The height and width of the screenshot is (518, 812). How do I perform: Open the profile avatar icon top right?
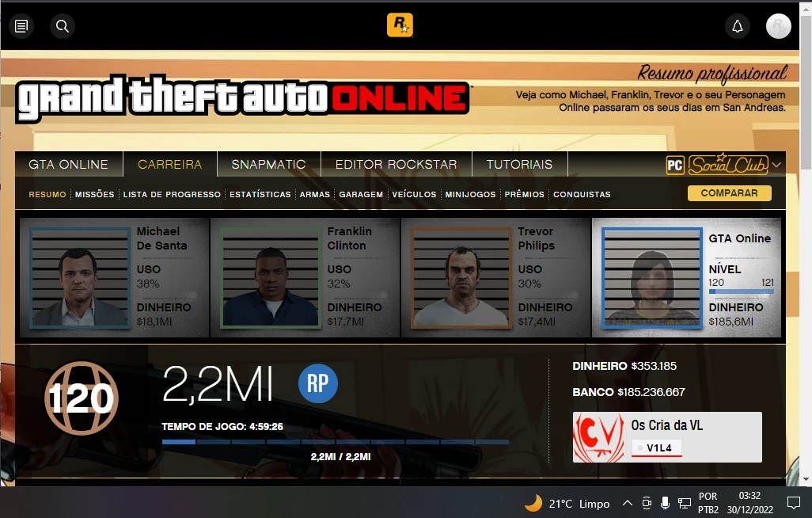point(778,26)
